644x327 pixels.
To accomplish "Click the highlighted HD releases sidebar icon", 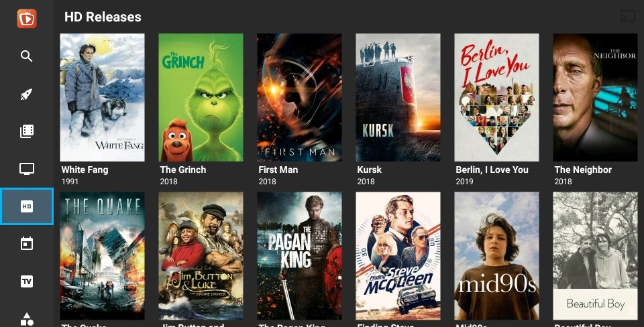I will coord(27,206).
